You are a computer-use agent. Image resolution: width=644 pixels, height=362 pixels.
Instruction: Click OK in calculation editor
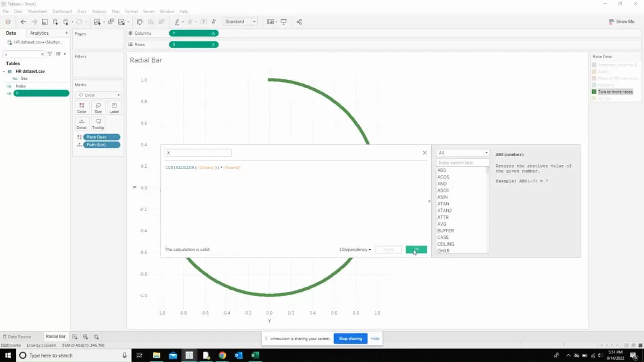(416, 249)
